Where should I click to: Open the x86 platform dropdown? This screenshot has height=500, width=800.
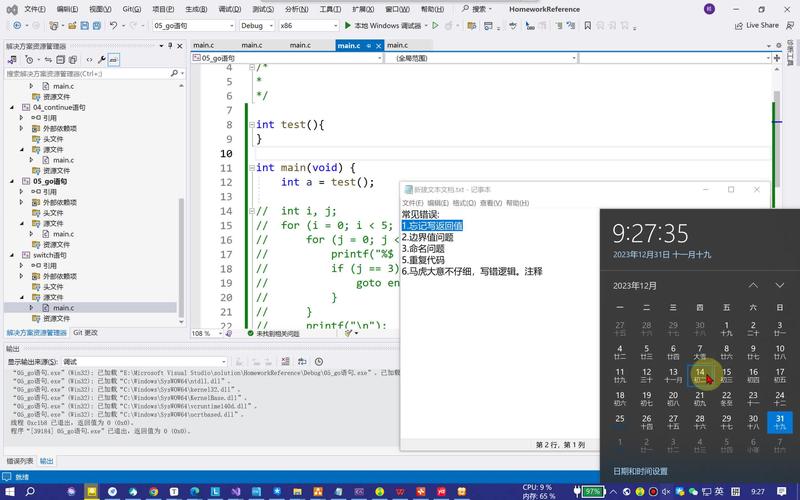point(308,25)
